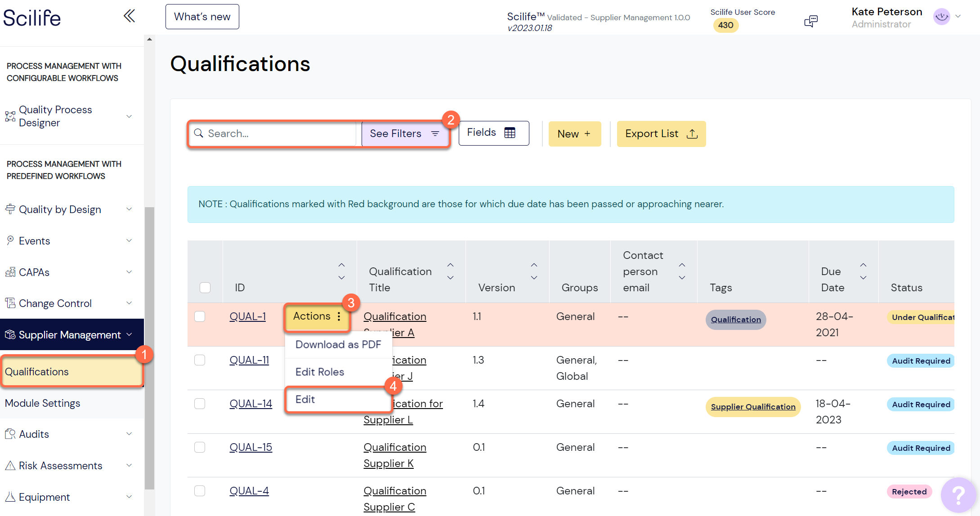980x516 pixels.
Task: Click the Audits icon in sidebar
Action: (x=10, y=434)
